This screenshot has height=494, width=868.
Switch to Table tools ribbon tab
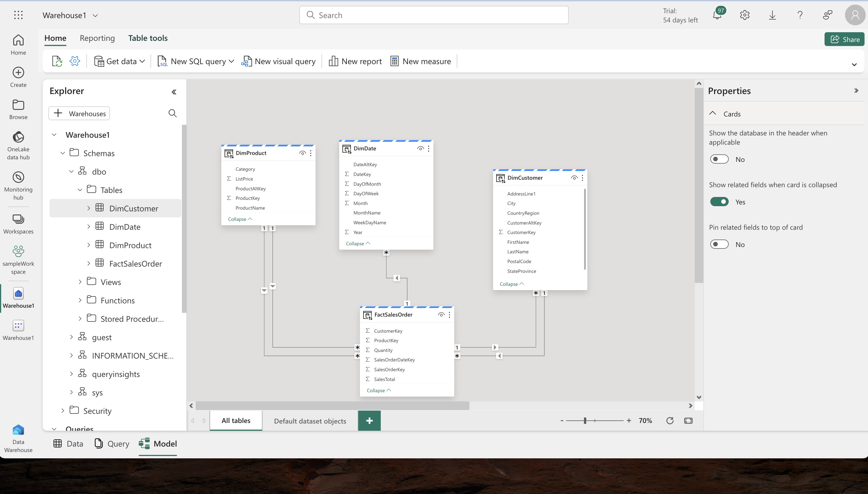[x=148, y=38]
